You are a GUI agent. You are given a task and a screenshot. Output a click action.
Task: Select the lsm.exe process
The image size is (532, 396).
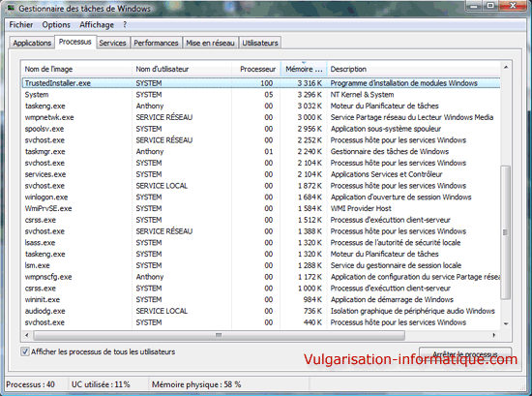pos(38,265)
